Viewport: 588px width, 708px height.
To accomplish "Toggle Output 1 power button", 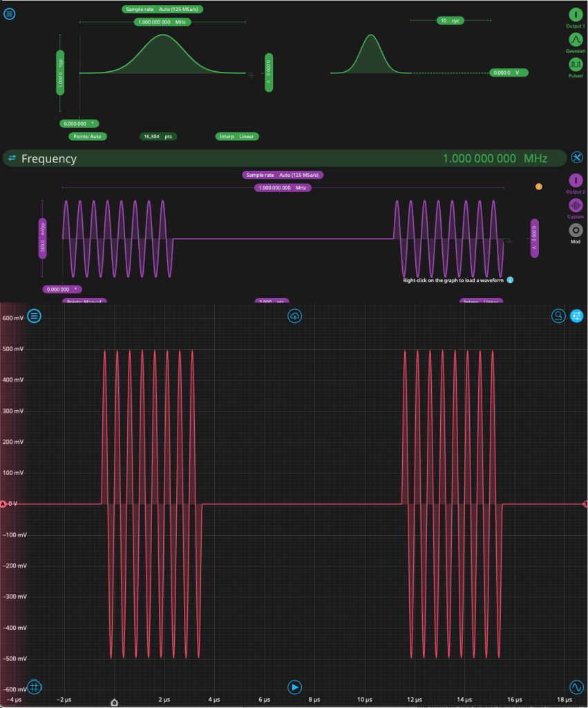I will pyautogui.click(x=576, y=15).
